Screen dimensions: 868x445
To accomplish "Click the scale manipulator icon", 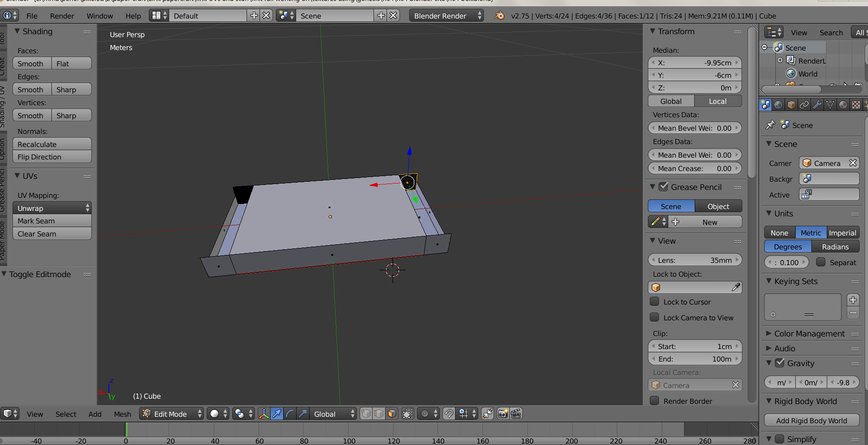I will (303, 413).
